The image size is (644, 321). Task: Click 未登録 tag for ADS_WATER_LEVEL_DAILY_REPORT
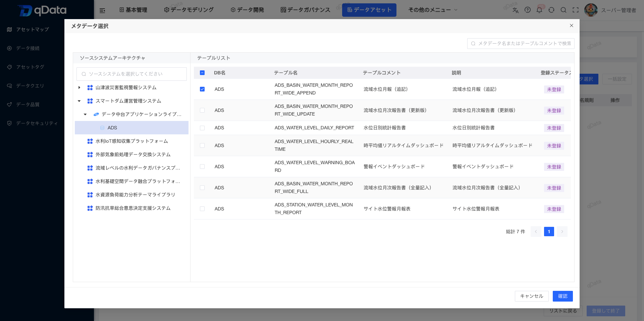coord(554,128)
